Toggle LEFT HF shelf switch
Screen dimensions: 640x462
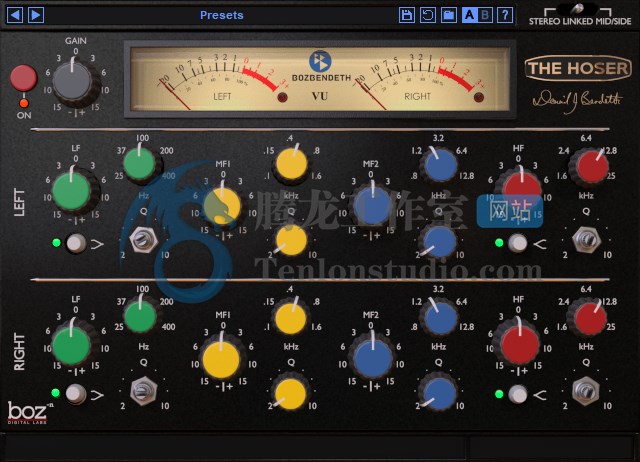point(518,243)
